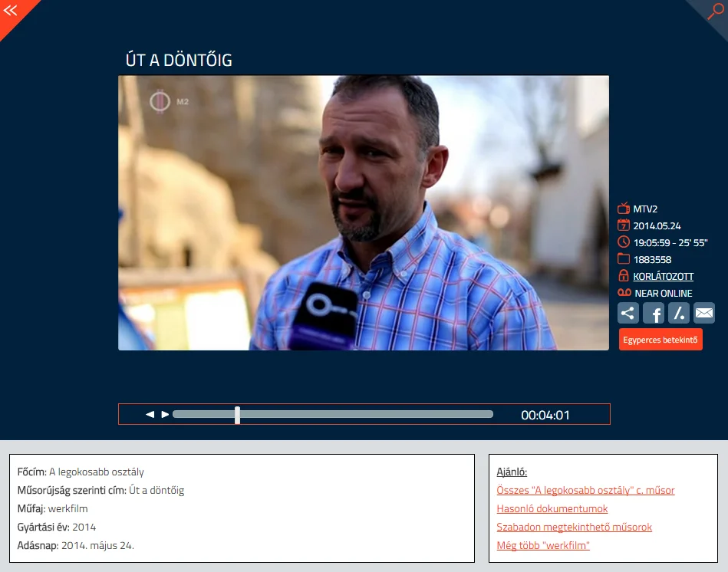Step backward with the left arrow control
Image resolution: width=728 pixels, height=572 pixels.
(150, 414)
